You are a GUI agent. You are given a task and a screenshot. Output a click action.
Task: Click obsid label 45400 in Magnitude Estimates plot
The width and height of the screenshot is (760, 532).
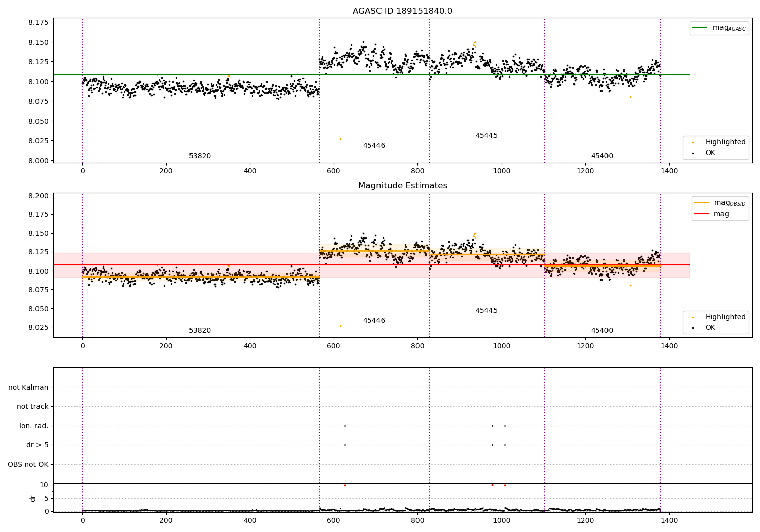(x=602, y=331)
